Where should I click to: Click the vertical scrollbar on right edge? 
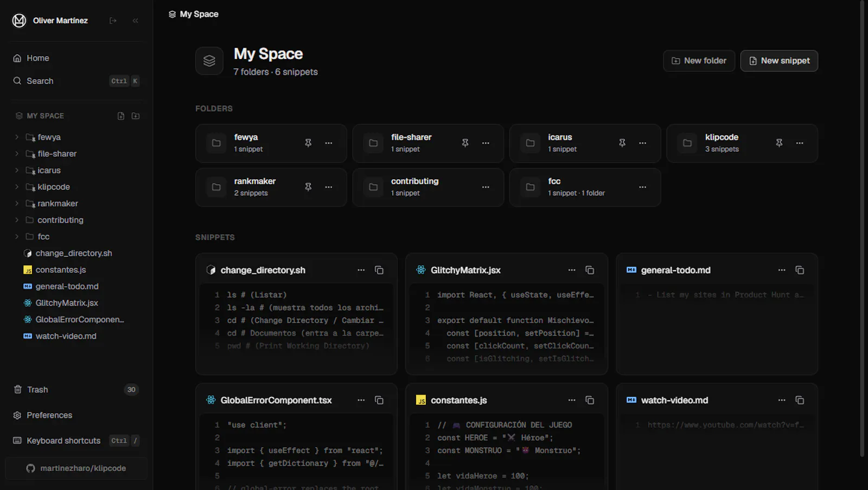pyautogui.click(x=862, y=228)
